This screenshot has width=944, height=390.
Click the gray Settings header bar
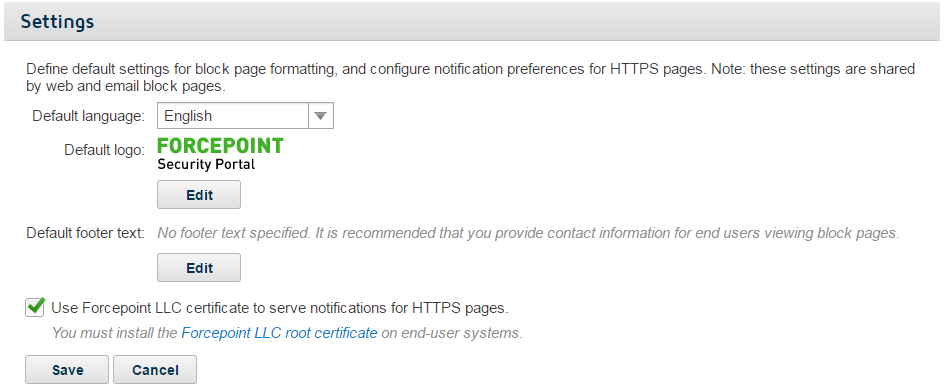tap(472, 22)
